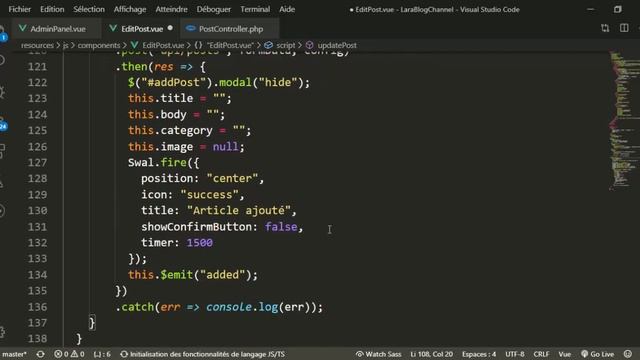Expand the resources breadcrumb

tap(37, 45)
